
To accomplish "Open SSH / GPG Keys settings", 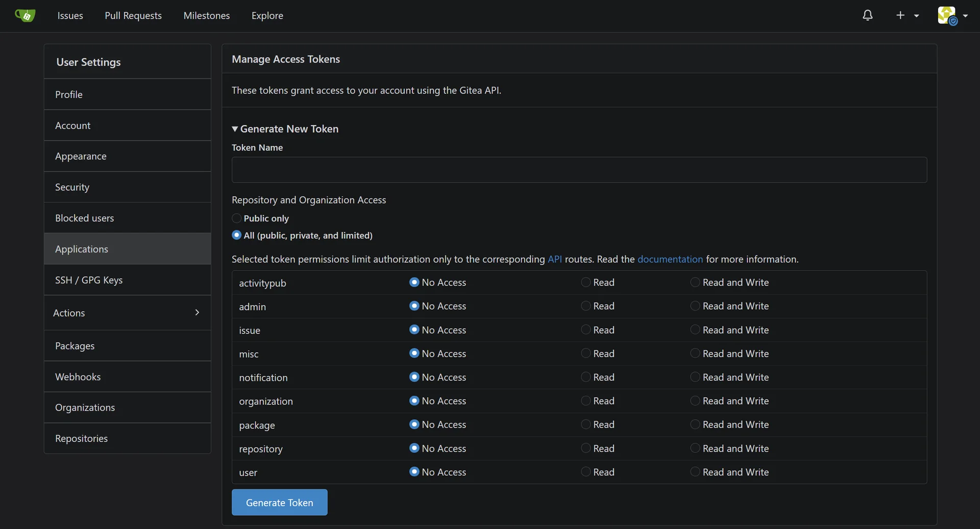I will pos(127,280).
